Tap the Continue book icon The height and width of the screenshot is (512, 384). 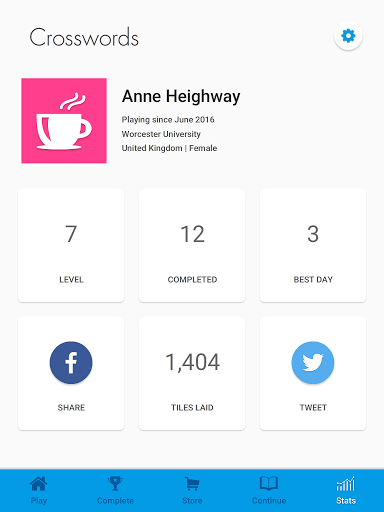(x=269, y=483)
